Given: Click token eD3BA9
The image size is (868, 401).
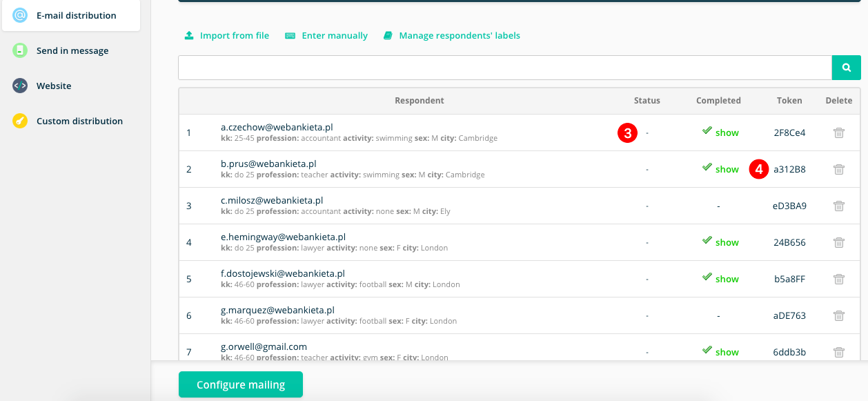Looking at the screenshot, I should point(789,206).
